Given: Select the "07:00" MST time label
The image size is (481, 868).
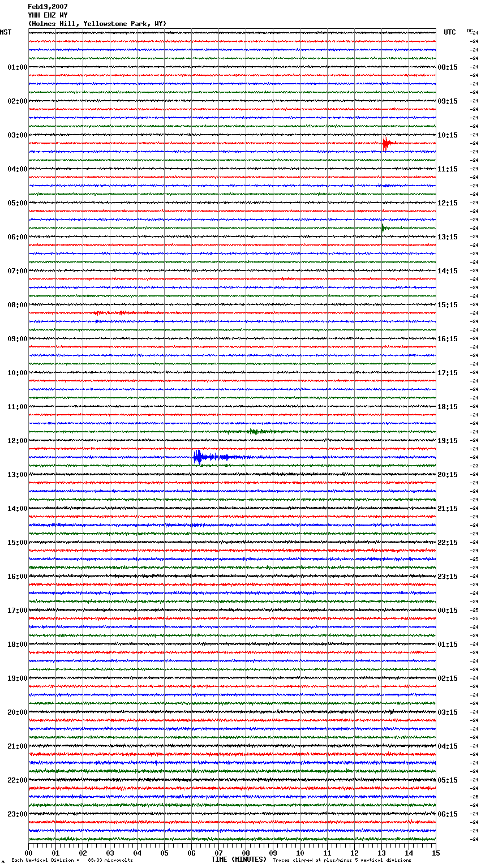Looking at the screenshot, I should click(18, 271).
